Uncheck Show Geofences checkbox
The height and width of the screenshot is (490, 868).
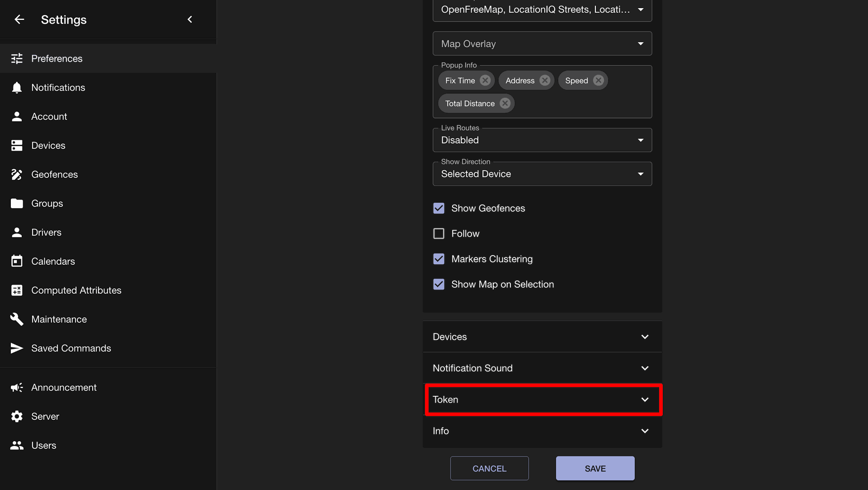point(439,208)
